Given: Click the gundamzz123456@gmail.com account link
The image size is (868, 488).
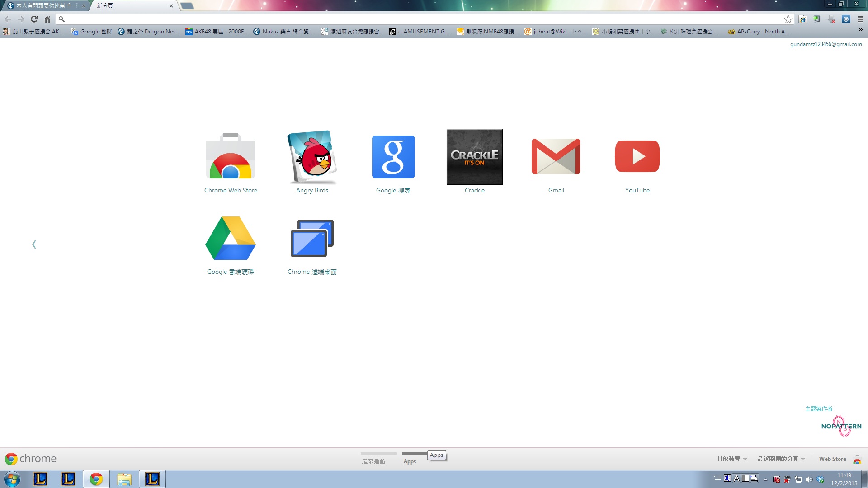Looking at the screenshot, I should [x=826, y=44].
